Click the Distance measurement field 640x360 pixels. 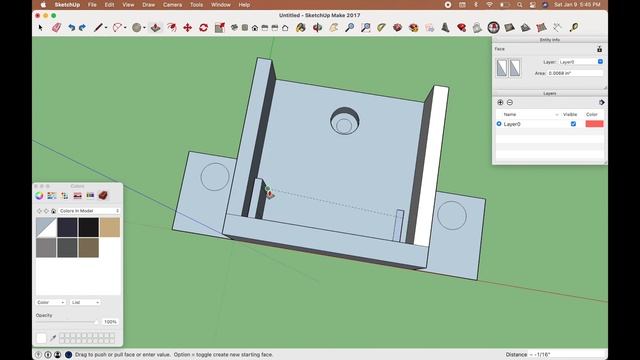(567, 354)
